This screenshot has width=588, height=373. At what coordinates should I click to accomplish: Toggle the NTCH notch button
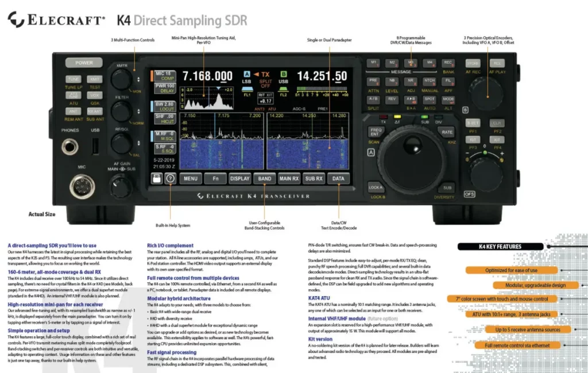(430, 81)
